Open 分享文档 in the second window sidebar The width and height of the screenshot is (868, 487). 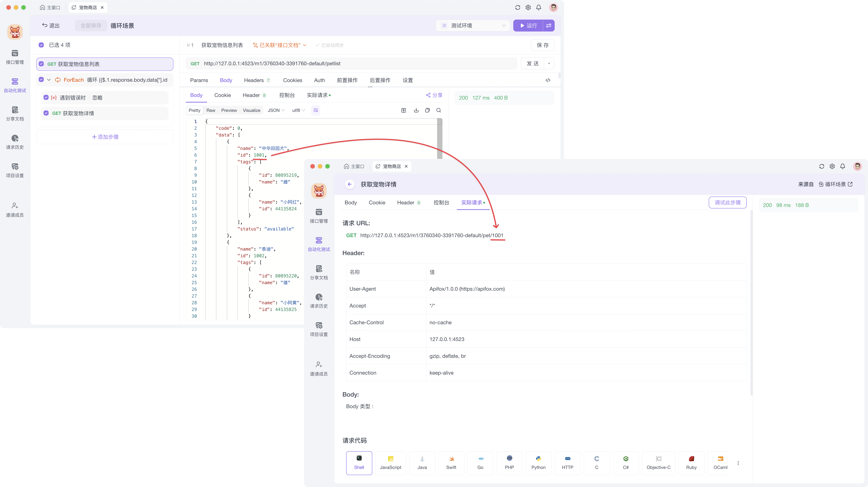[x=319, y=272]
